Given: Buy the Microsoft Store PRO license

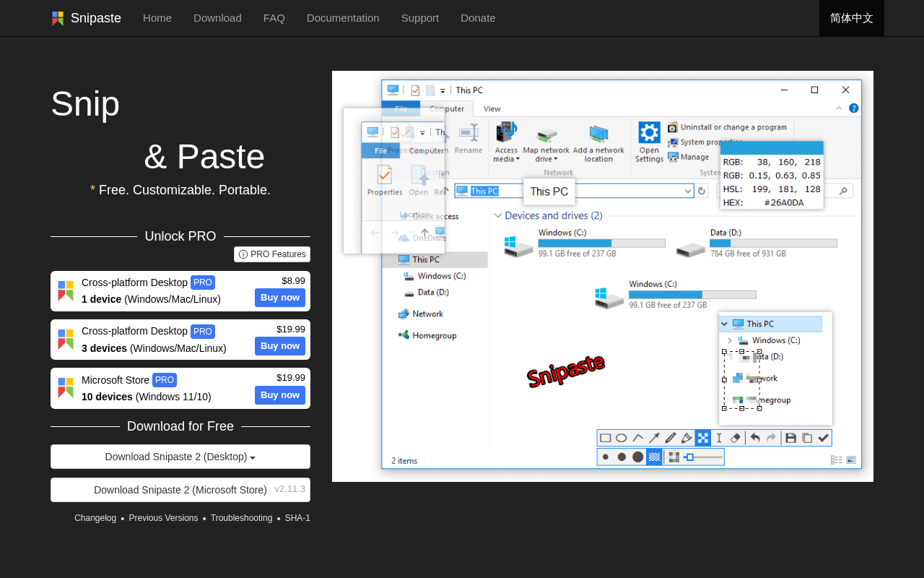Looking at the screenshot, I should pos(280,395).
